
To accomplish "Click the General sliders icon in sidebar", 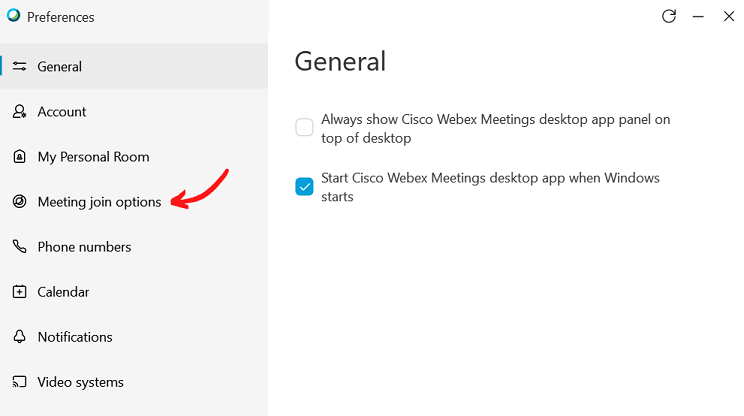I will (x=19, y=67).
